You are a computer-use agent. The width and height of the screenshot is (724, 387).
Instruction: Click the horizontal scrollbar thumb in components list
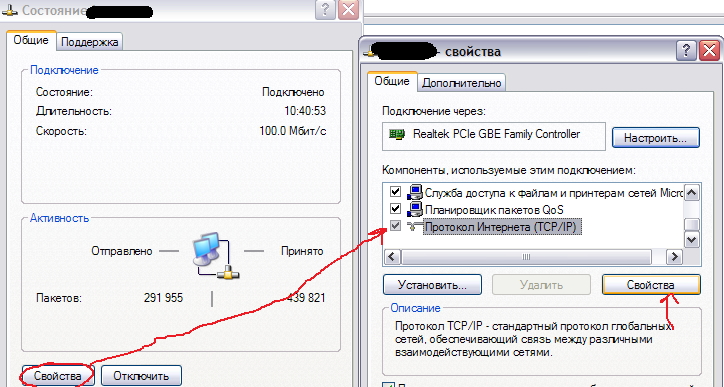[526, 257]
